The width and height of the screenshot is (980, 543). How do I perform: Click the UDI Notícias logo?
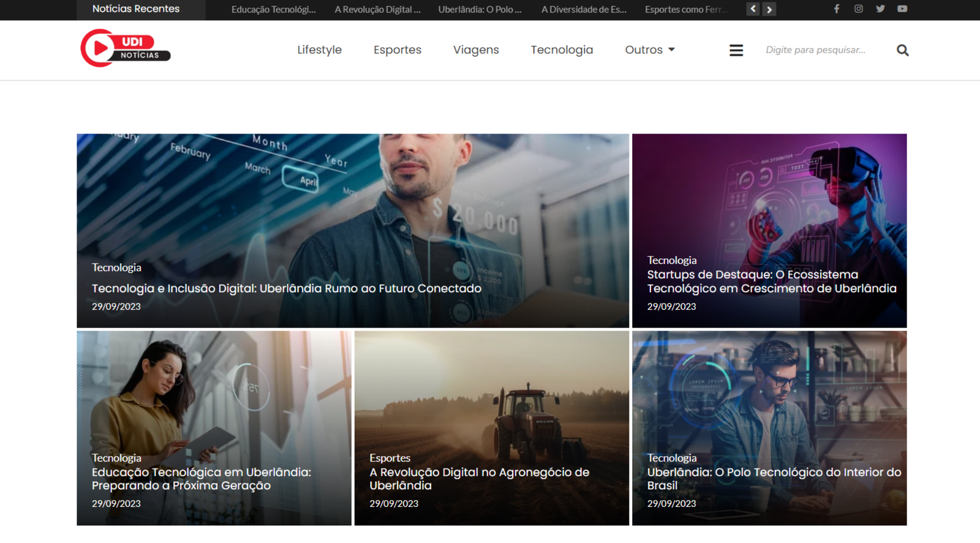126,48
